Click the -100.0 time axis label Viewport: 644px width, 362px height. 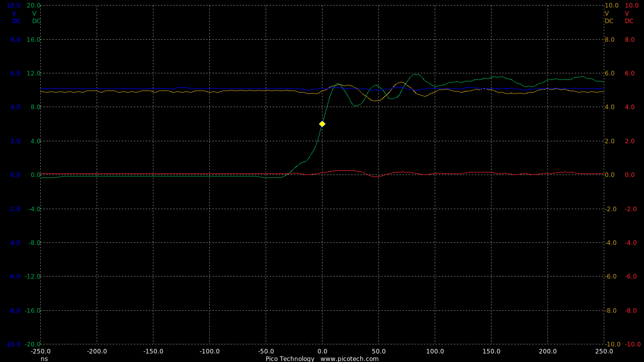[x=209, y=351]
